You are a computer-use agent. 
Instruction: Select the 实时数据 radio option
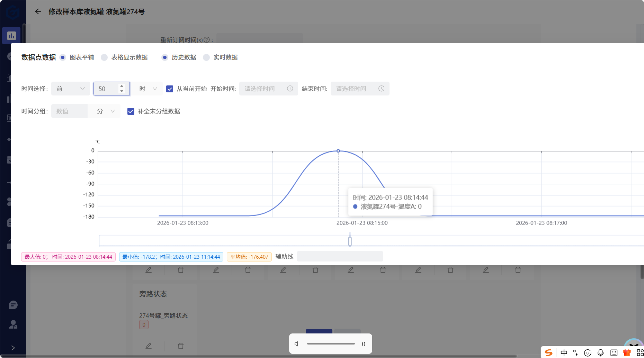(x=206, y=57)
